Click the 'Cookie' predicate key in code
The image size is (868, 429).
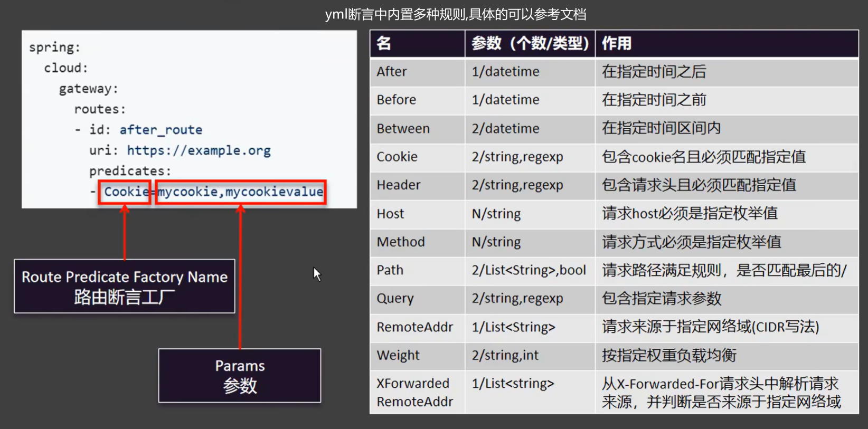[125, 192]
